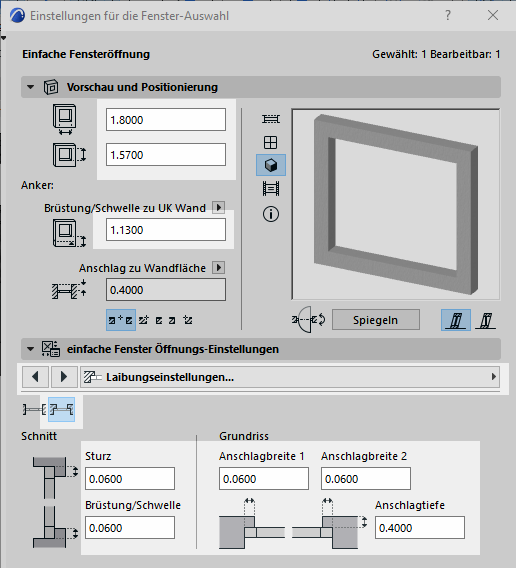Choose the vertical wall plane option
516x568 pixels.
(456, 320)
